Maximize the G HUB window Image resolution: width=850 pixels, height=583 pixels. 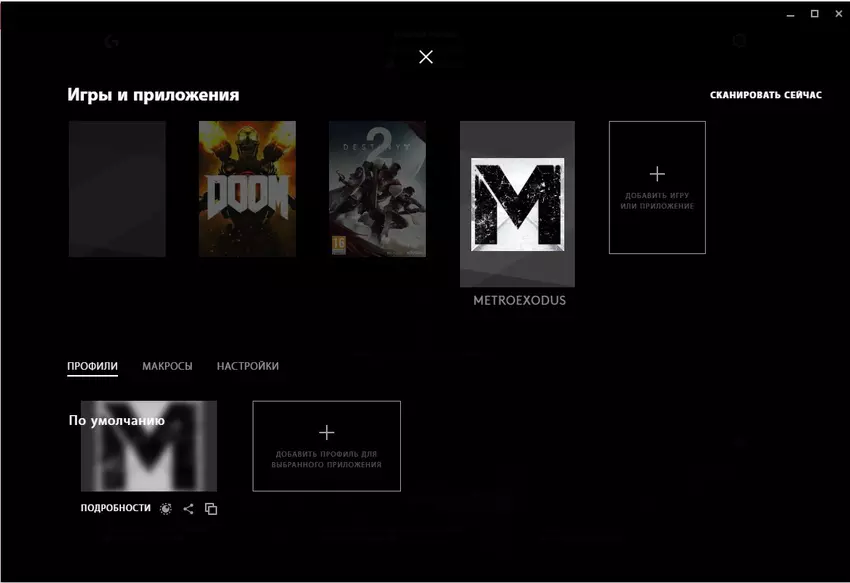click(x=814, y=13)
